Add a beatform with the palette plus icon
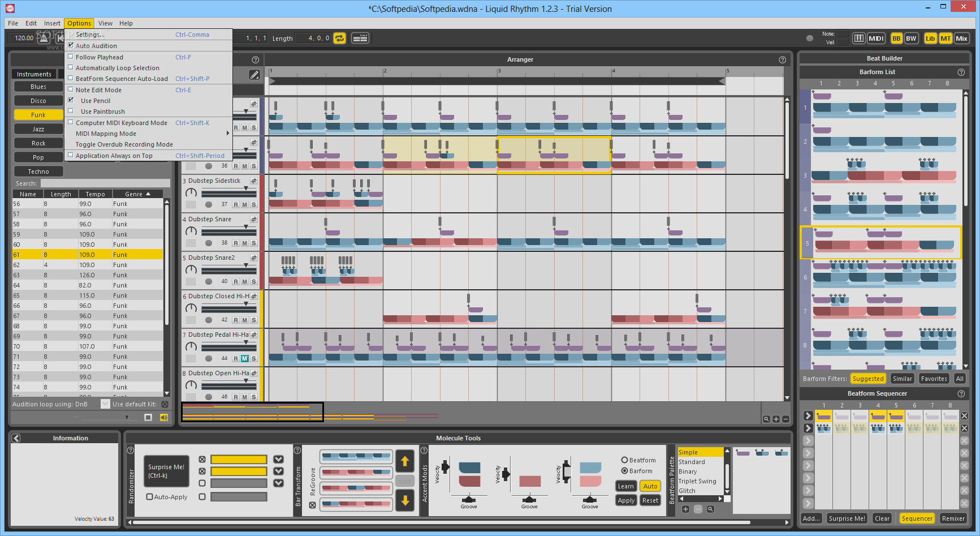 pos(685,509)
